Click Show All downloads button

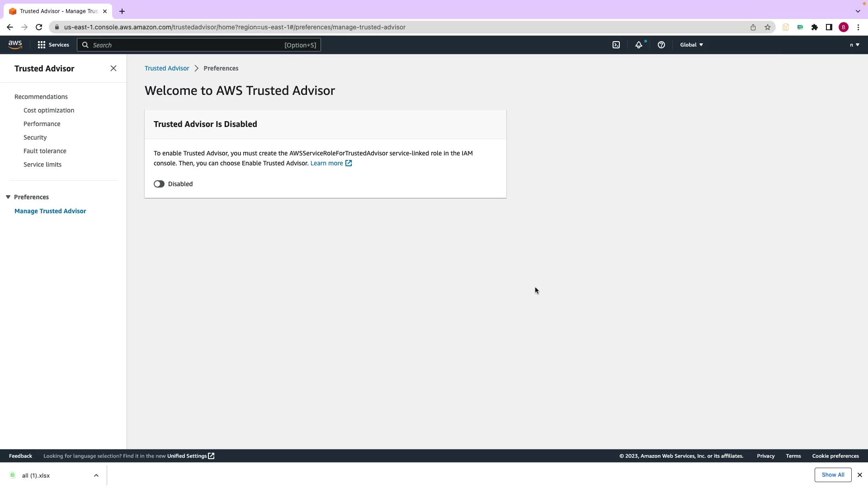pos(833,475)
